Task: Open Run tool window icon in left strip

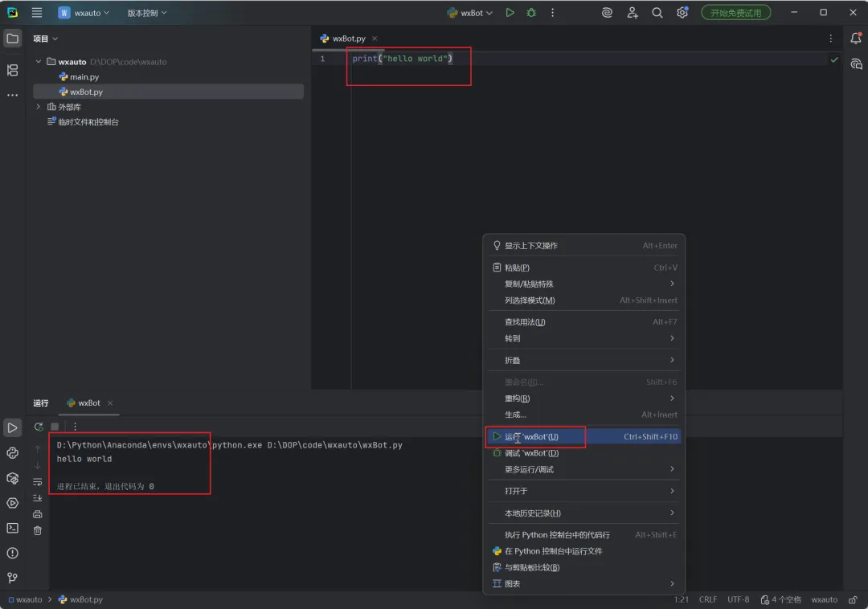Action: pyautogui.click(x=12, y=427)
